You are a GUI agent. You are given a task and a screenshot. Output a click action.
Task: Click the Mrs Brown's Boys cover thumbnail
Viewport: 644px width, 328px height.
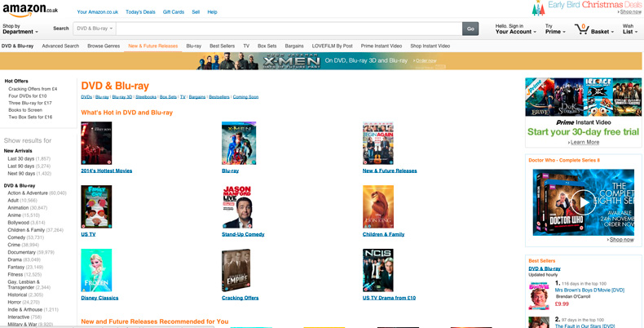coord(539,295)
